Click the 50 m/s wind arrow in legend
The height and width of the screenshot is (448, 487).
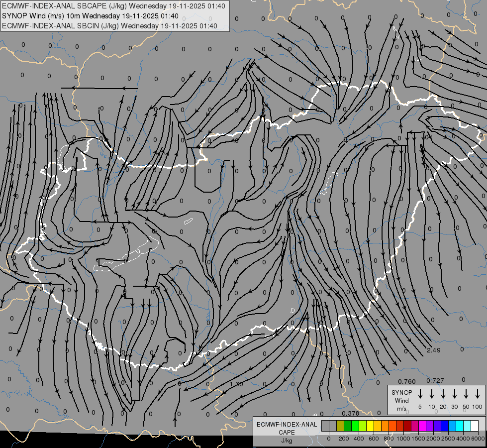[466, 394]
